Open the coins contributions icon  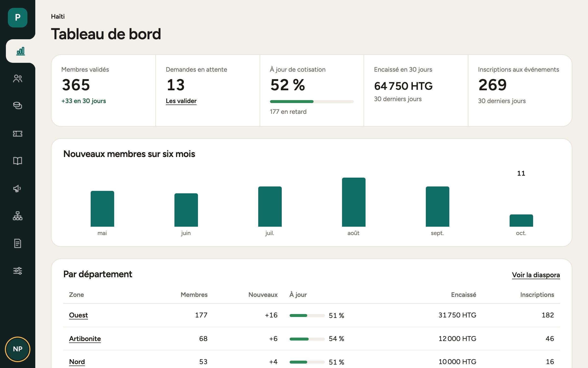[18, 105]
